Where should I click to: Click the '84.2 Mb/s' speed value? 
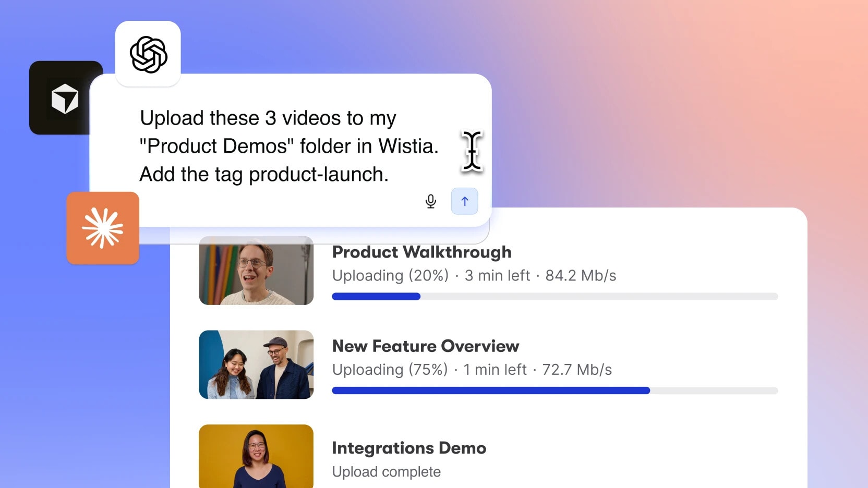(581, 275)
